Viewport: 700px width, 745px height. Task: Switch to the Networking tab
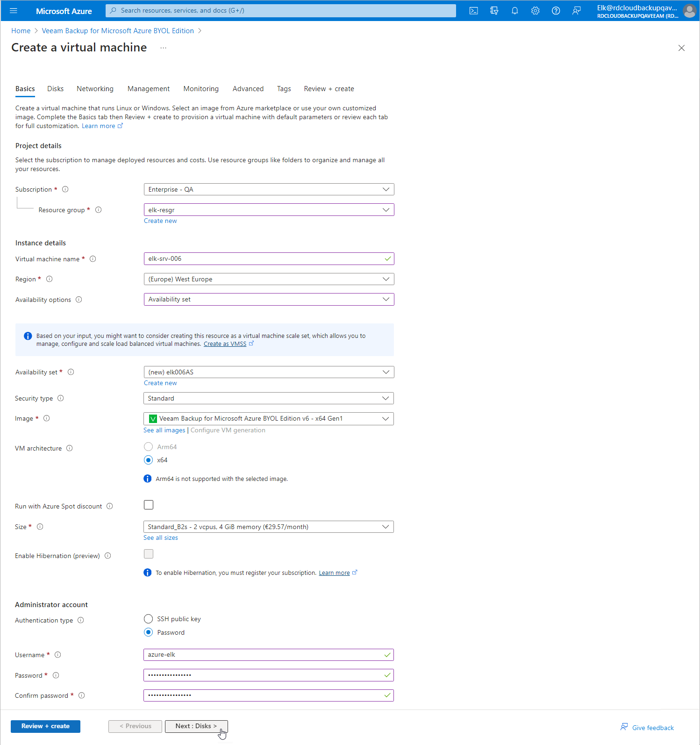95,89
